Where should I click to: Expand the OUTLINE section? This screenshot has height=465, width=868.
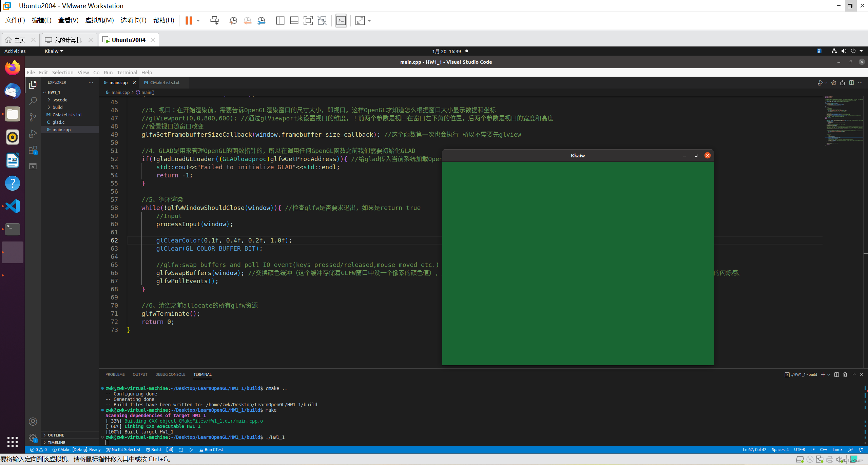(x=56, y=435)
